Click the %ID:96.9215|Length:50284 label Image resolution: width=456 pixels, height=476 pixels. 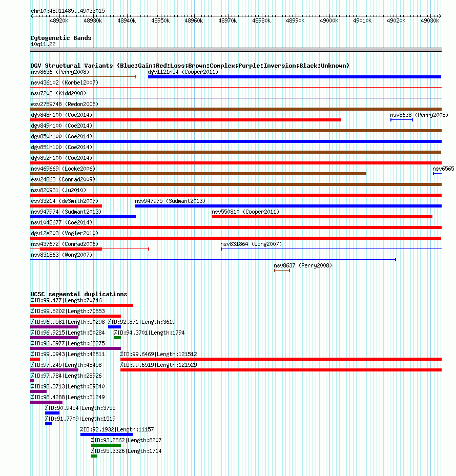68,333
